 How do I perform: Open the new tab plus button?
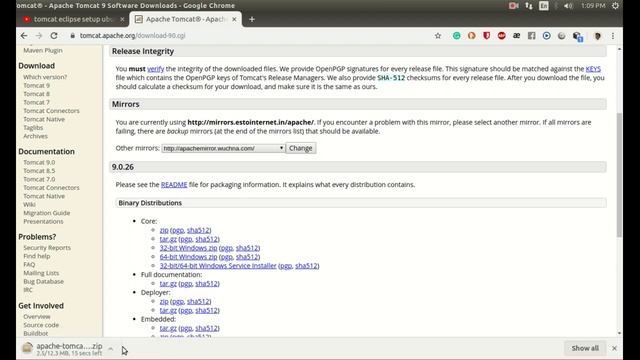pyautogui.click(x=252, y=19)
